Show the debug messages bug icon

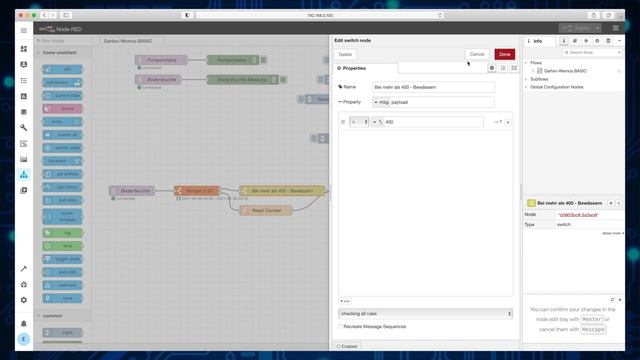tap(586, 41)
